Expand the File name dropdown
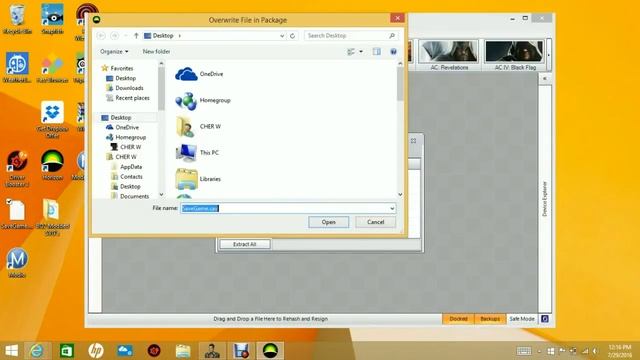Screen dimensions: 640x360 (392, 209)
